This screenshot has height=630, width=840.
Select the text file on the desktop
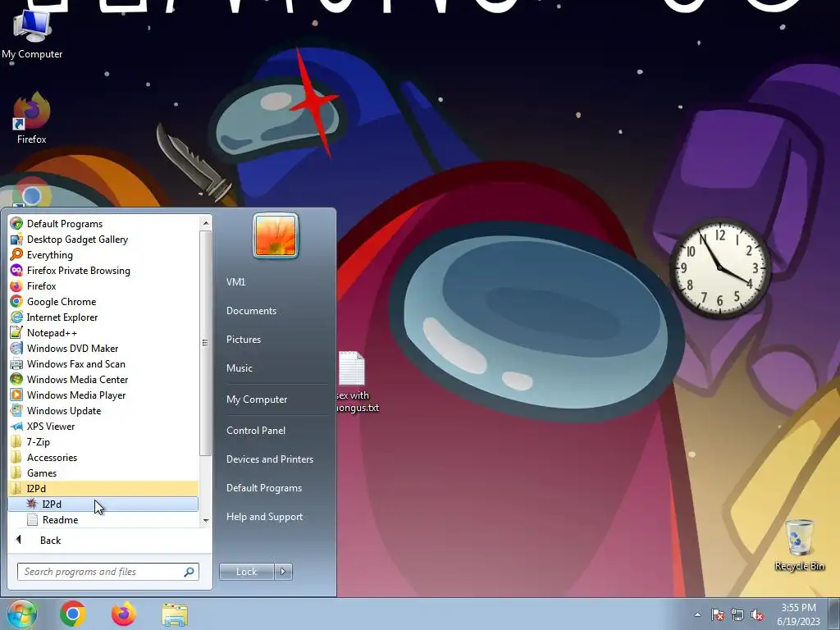tap(354, 382)
